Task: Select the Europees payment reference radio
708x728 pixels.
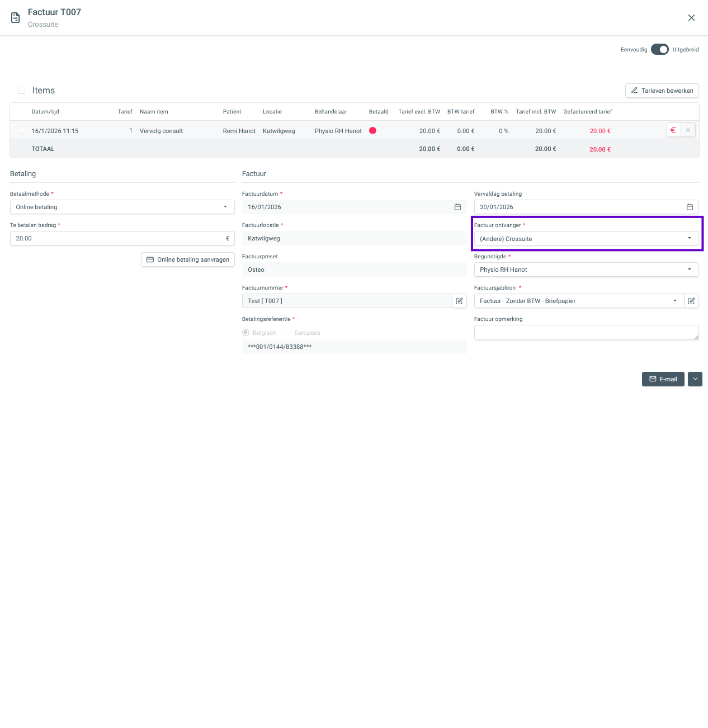Action: coord(287,333)
